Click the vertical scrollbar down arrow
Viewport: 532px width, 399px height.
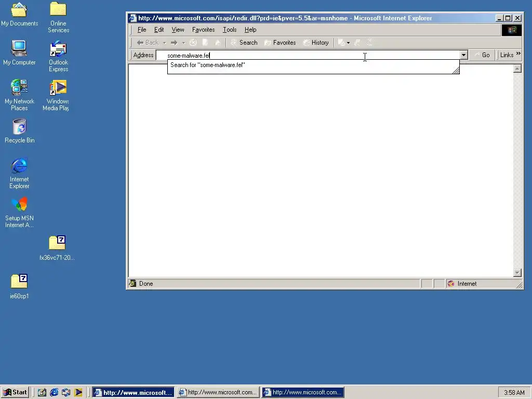coord(517,272)
